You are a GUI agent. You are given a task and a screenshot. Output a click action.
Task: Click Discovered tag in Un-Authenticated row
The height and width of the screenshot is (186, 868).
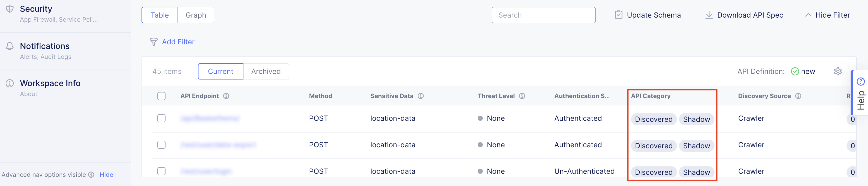(654, 172)
